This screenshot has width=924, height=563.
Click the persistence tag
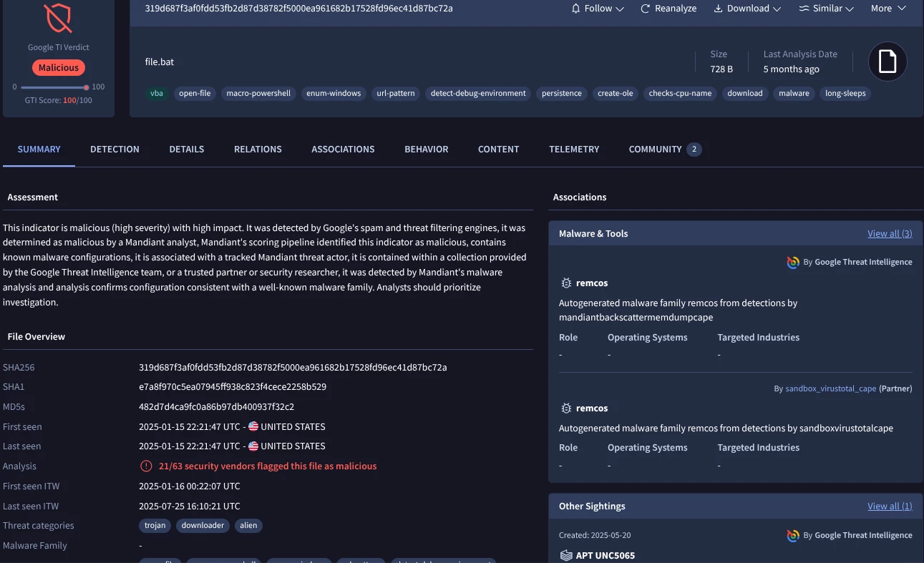pyautogui.click(x=562, y=93)
